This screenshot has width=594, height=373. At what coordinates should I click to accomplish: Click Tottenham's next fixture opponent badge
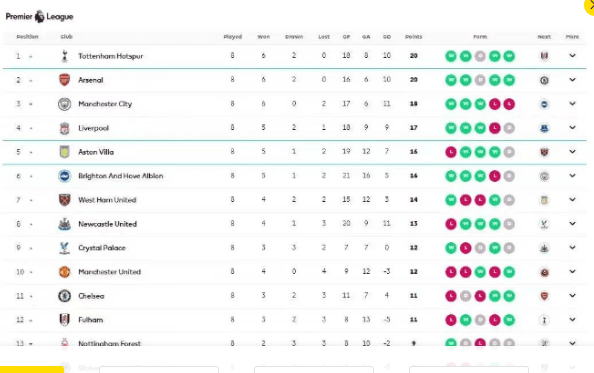[544, 56]
